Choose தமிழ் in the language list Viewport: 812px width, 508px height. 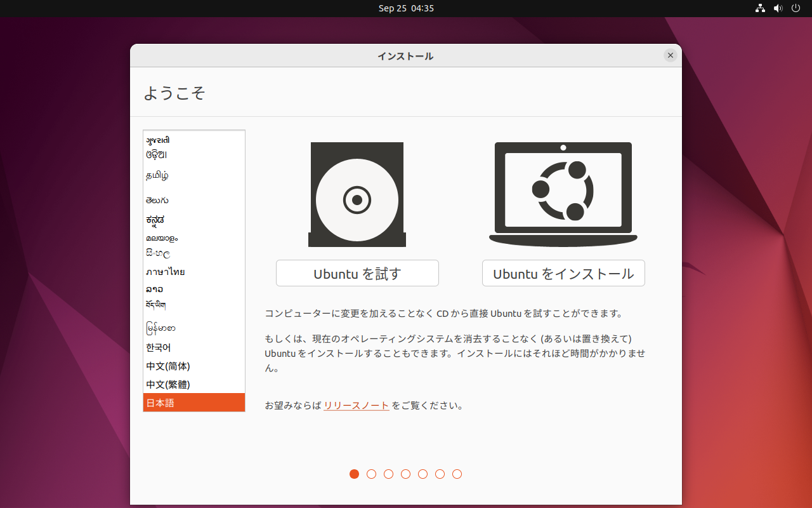tap(193, 175)
